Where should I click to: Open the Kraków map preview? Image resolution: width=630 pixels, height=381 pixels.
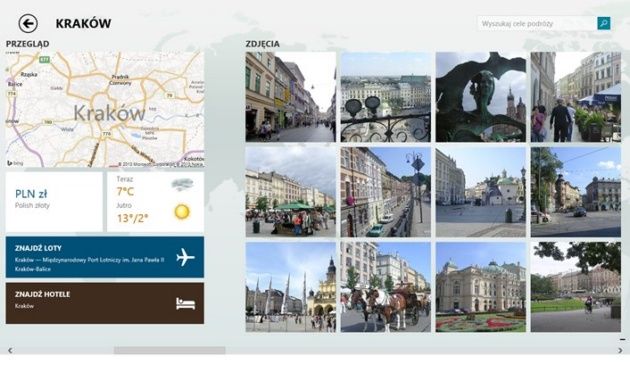click(104, 109)
